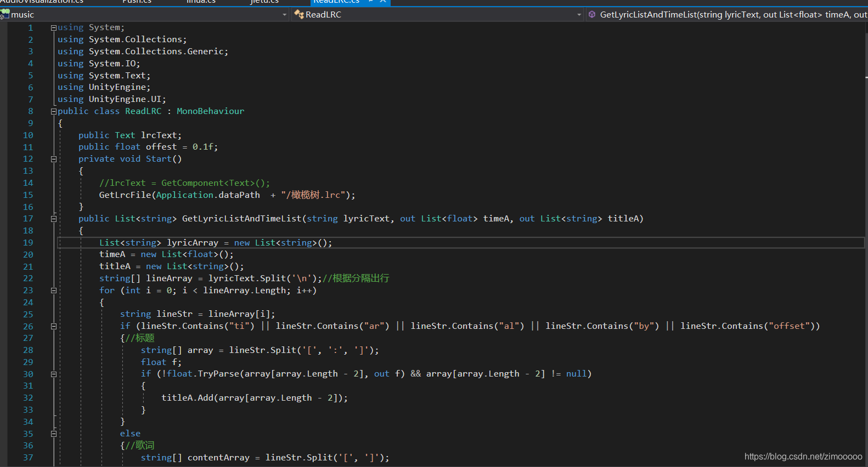Screen dimensions: 868x467
Task: Click 'Application' on line 15
Action: (x=185, y=195)
